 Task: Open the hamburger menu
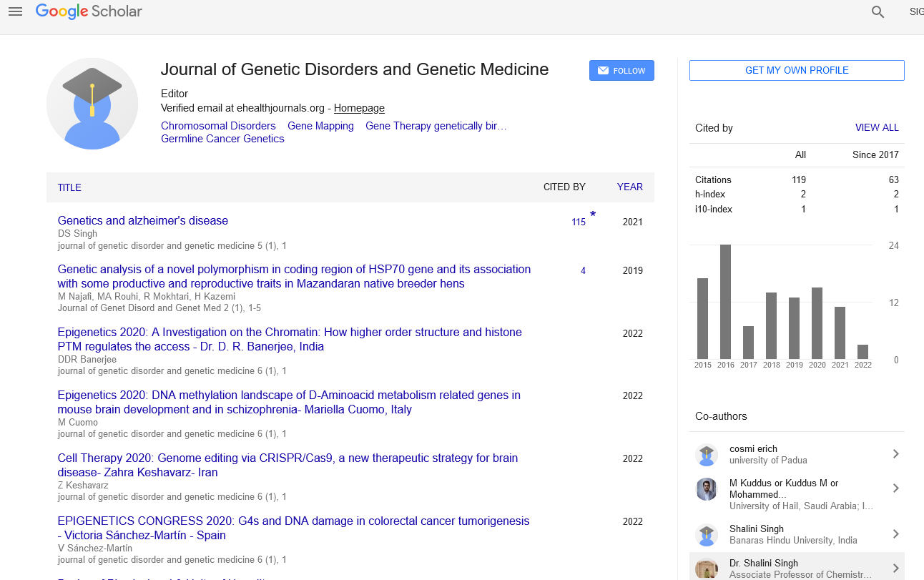[15, 11]
